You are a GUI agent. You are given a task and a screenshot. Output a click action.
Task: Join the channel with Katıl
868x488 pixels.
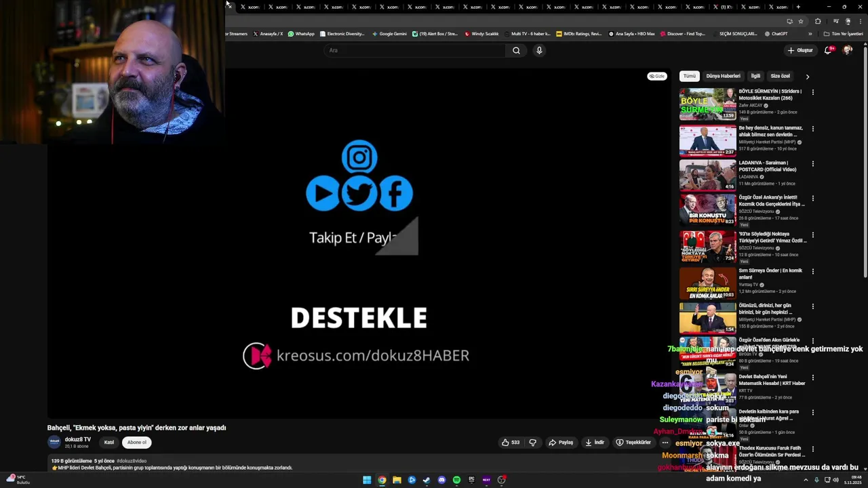(108, 443)
